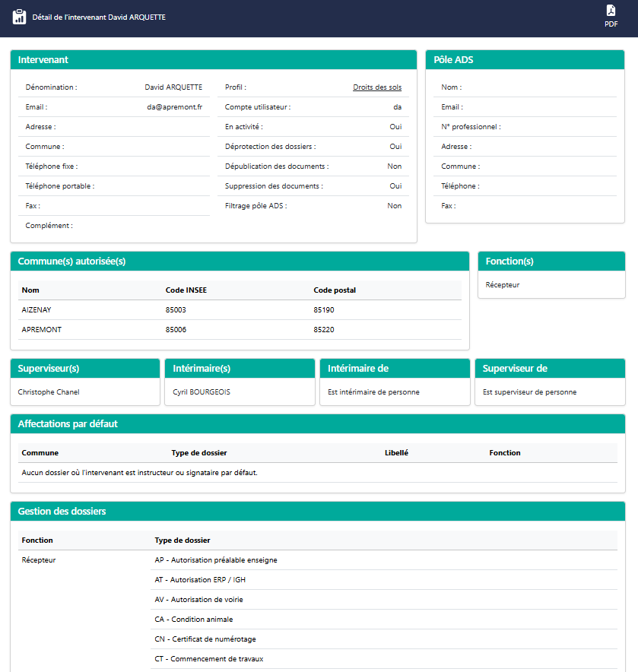Click 'Récepteur' in the Fonction(s) panel
Image resolution: width=638 pixels, height=672 pixels.
(x=503, y=285)
